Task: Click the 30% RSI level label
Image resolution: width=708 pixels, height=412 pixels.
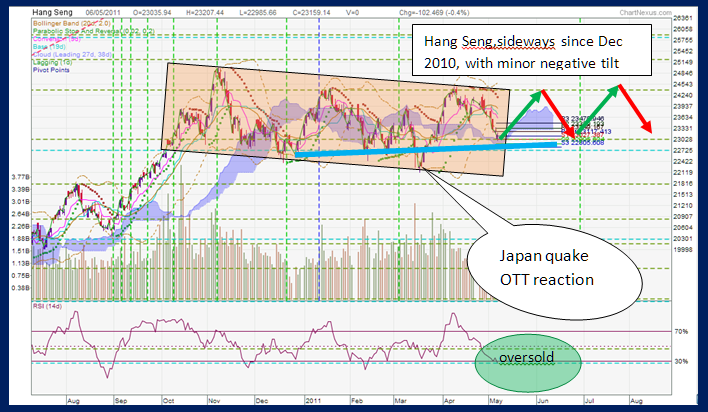Action: click(x=681, y=361)
